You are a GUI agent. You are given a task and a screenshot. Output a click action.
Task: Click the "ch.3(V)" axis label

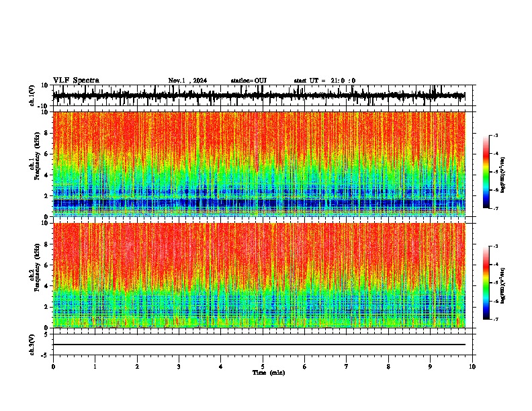[32, 345]
